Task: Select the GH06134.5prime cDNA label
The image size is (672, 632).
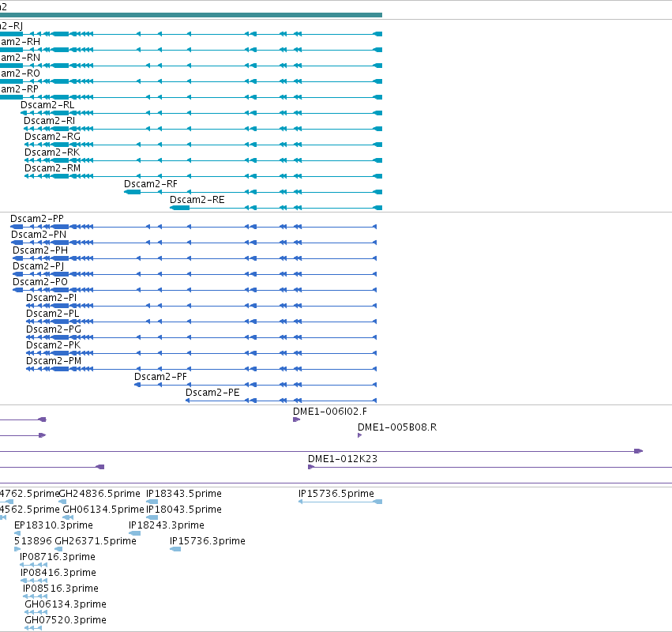Action: click(103, 510)
